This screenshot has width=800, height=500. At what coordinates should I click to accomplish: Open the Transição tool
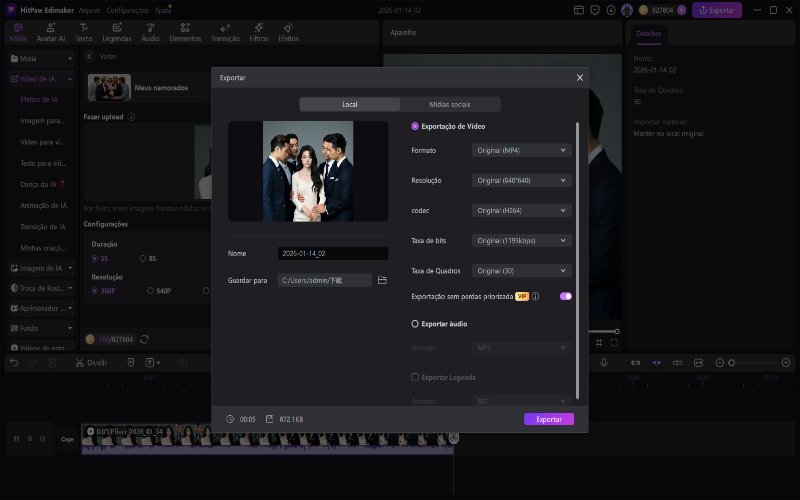point(225,33)
